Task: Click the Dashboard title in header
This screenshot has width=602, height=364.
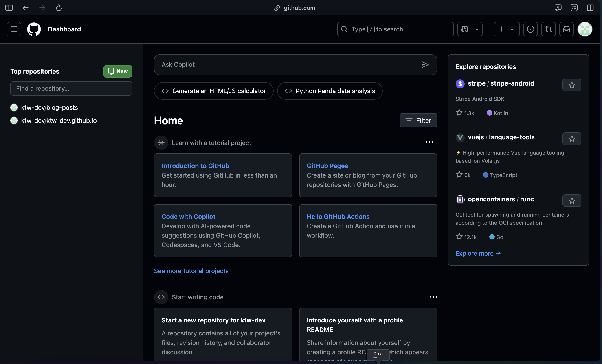Action: (x=64, y=29)
